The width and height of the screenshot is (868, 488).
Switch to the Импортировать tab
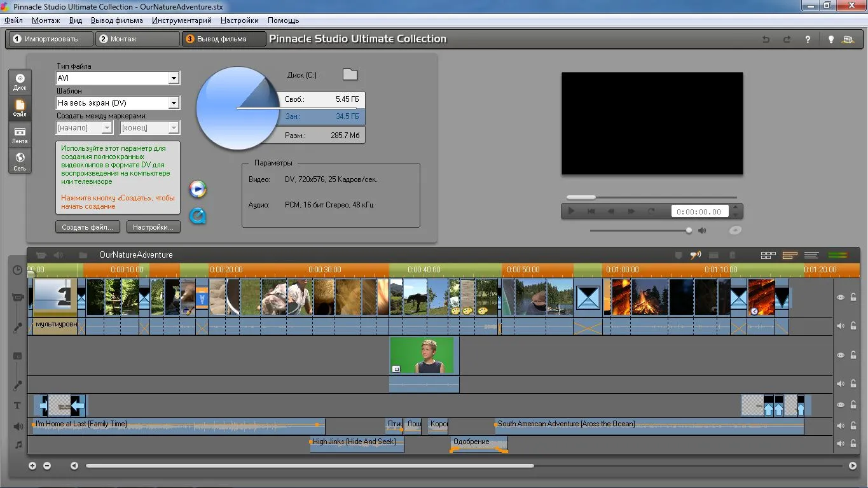tap(51, 39)
